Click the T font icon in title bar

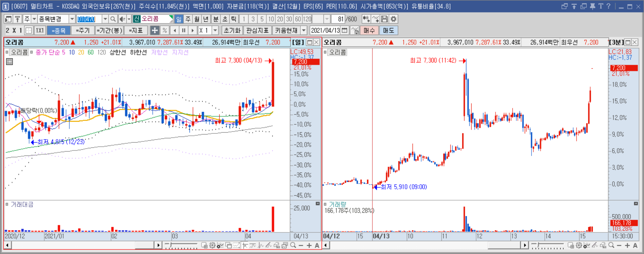(x=601, y=6)
